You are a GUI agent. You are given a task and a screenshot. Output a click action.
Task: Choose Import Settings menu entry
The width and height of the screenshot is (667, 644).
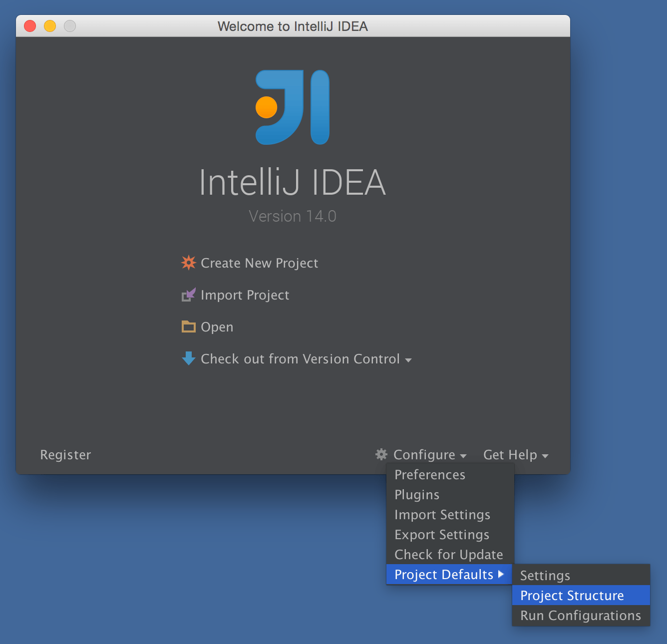tap(450, 514)
